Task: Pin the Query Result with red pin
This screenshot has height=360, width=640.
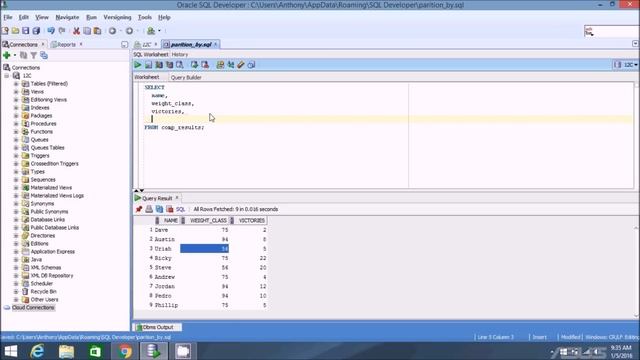Action: coord(139,209)
